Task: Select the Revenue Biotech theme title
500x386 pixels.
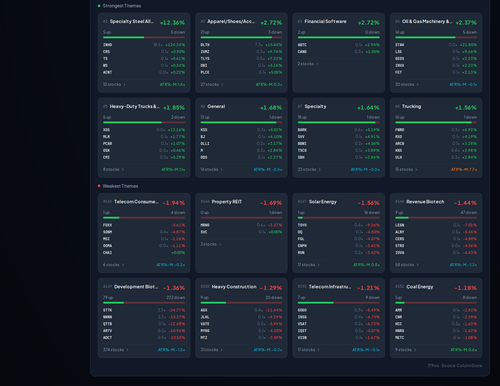Action: pyautogui.click(x=425, y=202)
